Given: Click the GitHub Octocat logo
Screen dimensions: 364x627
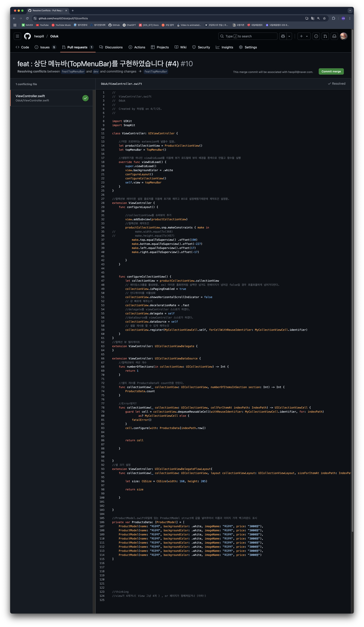Looking at the screenshot, I should point(27,36).
